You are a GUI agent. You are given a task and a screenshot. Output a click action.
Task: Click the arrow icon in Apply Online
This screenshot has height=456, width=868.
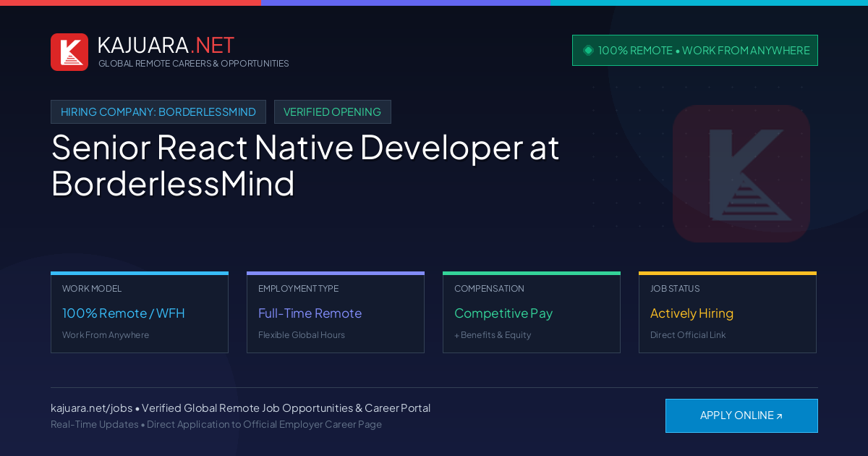[x=779, y=416]
